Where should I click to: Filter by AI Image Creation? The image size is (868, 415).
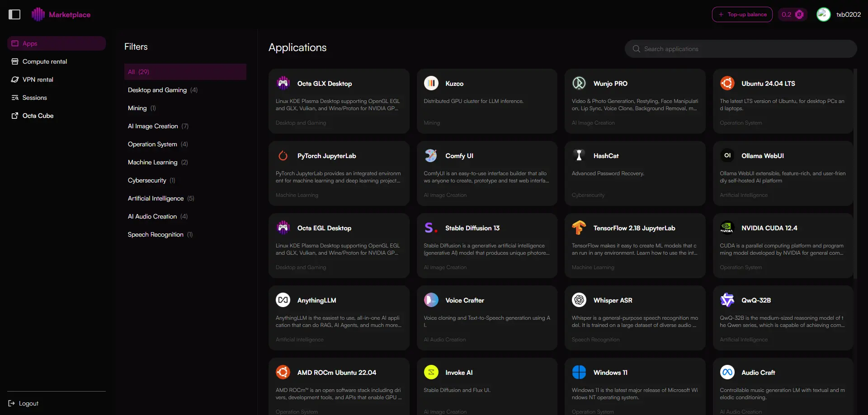pyautogui.click(x=185, y=126)
